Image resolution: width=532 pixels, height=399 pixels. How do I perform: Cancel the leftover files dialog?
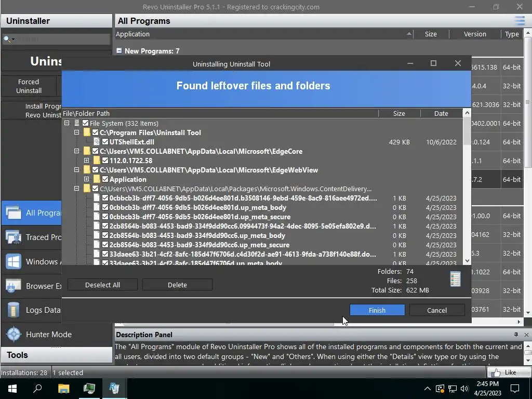click(x=436, y=310)
